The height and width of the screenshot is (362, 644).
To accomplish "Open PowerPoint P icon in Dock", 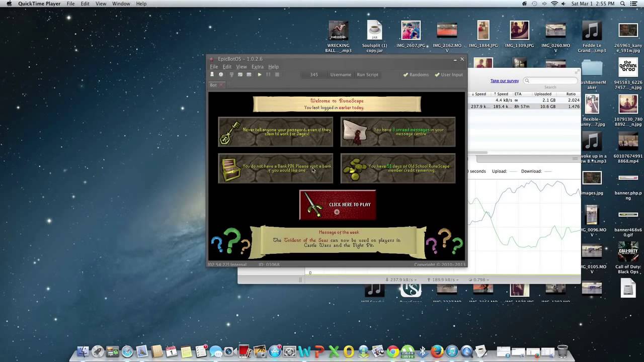I will [319, 351].
